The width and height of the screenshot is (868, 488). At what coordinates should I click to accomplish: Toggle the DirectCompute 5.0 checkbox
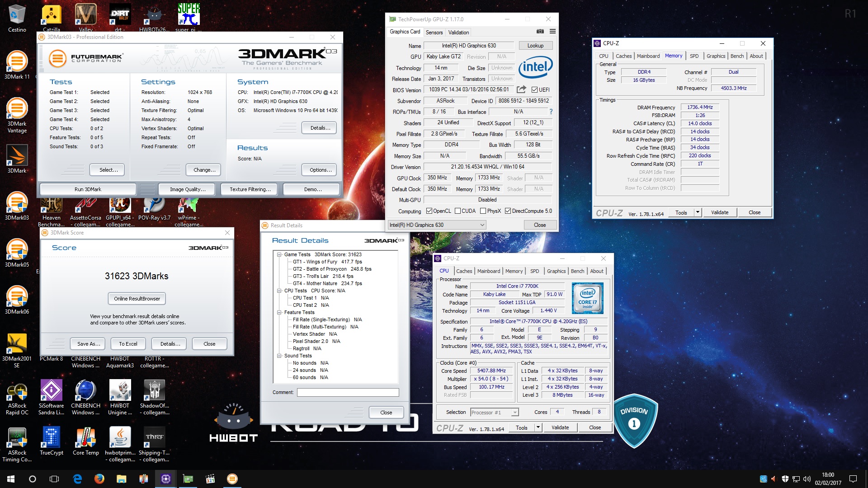(508, 211)
